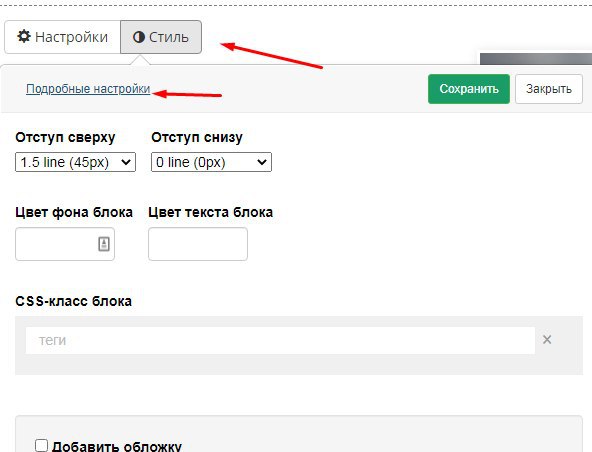
Task: Save changes with the Сохранить button
Action: (469, 89)
